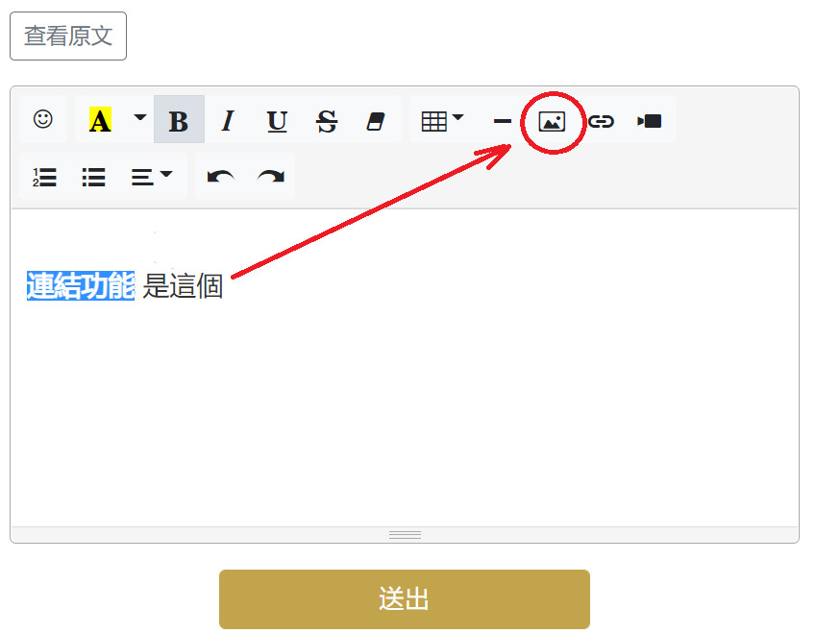Clear formatting with the eraser icon
Viewport: 840px width, 633px height.
click(376, 119)
